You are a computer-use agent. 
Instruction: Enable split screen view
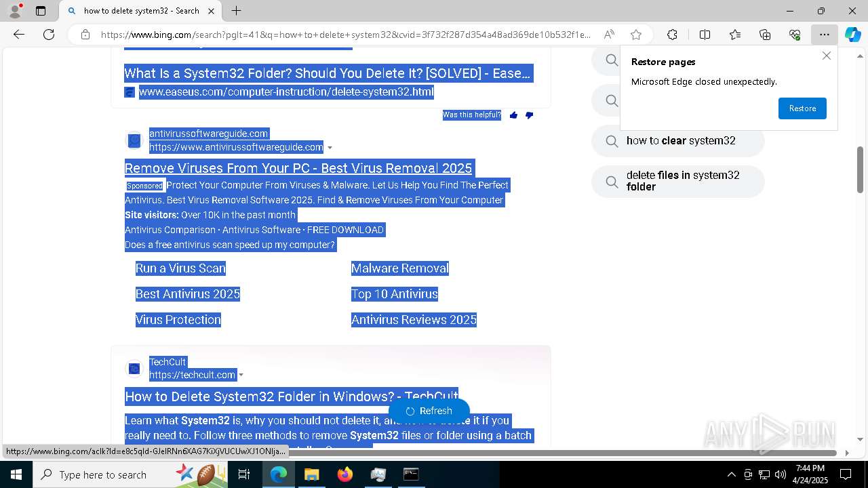click(705, 35)
